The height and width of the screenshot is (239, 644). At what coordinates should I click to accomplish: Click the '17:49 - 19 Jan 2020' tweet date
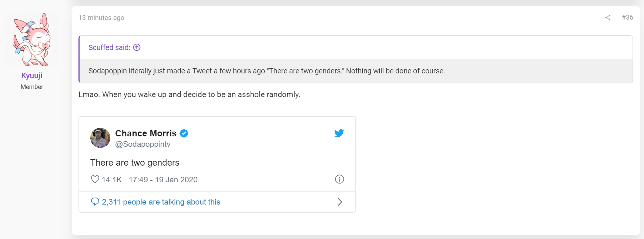click(163, 180)
